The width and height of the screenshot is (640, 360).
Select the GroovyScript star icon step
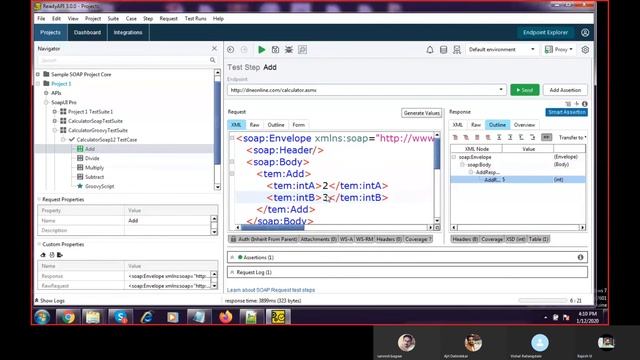80,186
